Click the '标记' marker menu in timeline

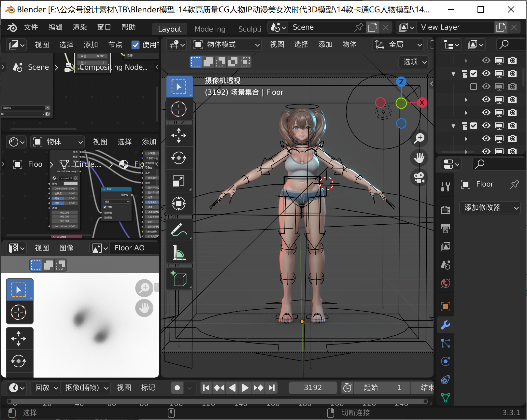(148, 388)
